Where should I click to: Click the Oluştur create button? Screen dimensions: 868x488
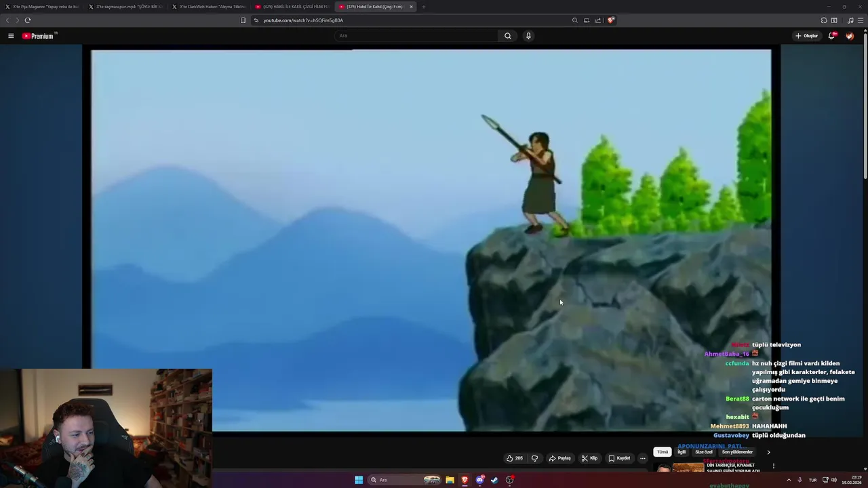click(x=807, y=36)
